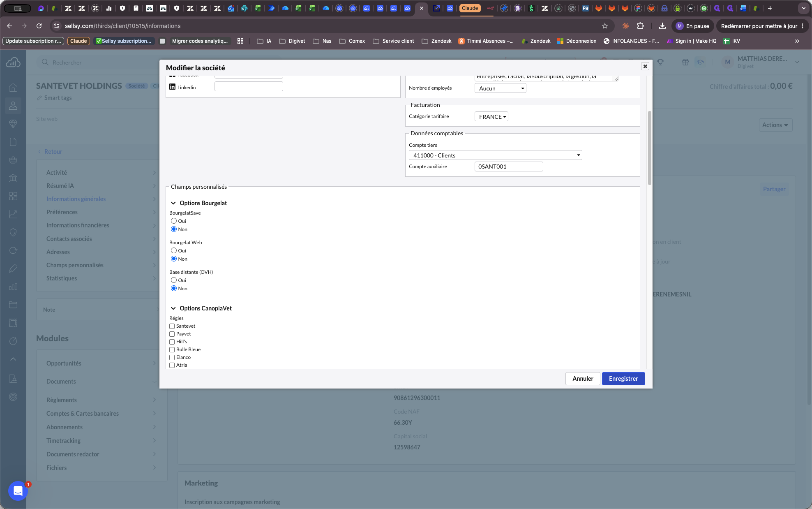The width and height of the screenshot is (812, 509).
Task: Check the Payvet régie checkbox
Action: pyautogui.click(x=172, y=334)
